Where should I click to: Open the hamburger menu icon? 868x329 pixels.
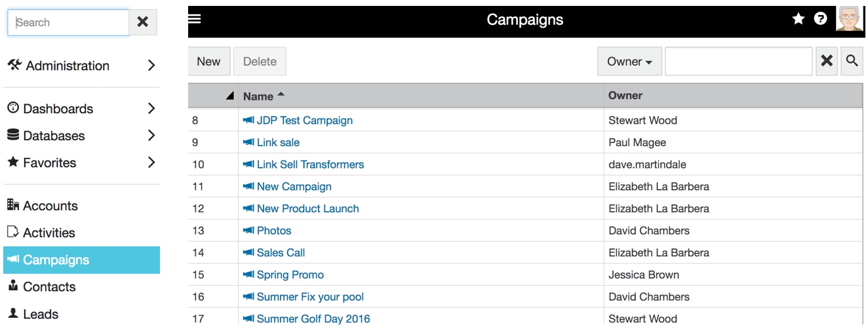pyautogui.click(x=194, y=19)
